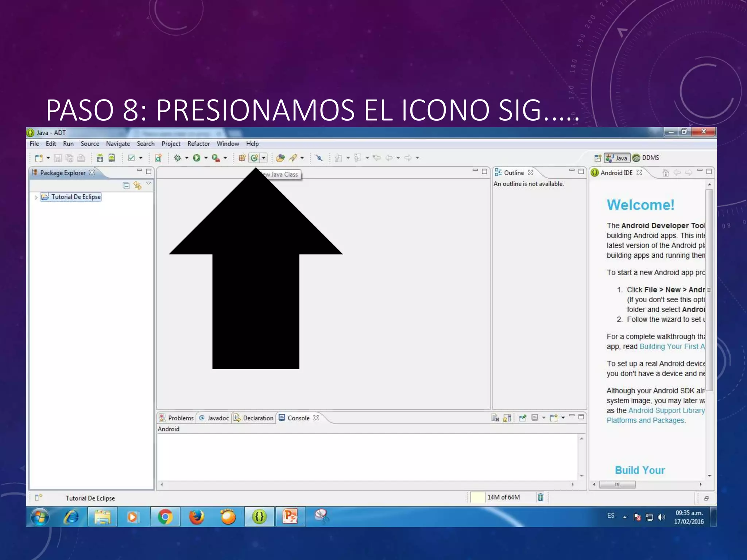Open the Platforms and Packages link

pyautogui.click(x=646, y=420)
